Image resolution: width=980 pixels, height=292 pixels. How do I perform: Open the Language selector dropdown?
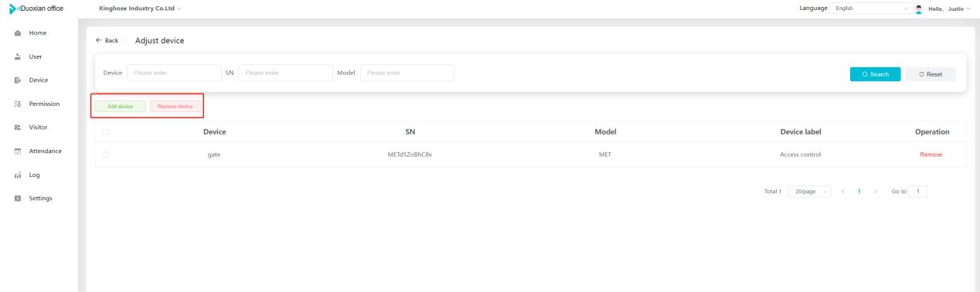coord(872,8)
